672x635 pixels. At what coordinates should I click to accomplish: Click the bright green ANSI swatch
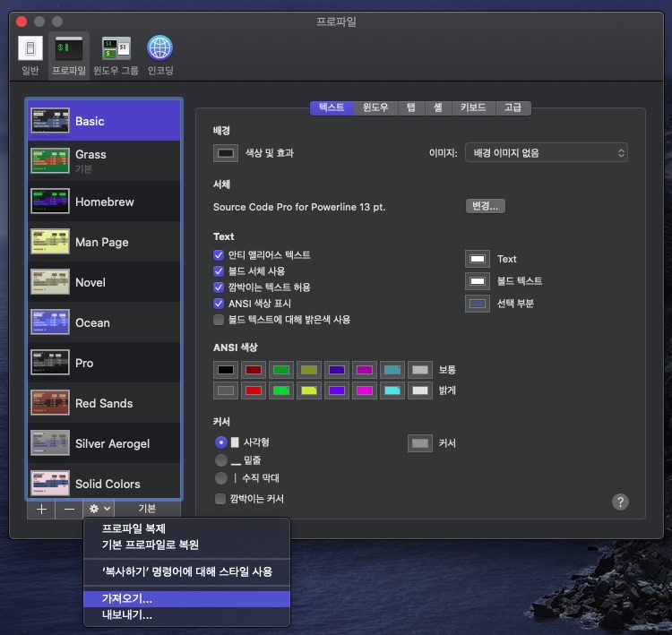[281, 390]
